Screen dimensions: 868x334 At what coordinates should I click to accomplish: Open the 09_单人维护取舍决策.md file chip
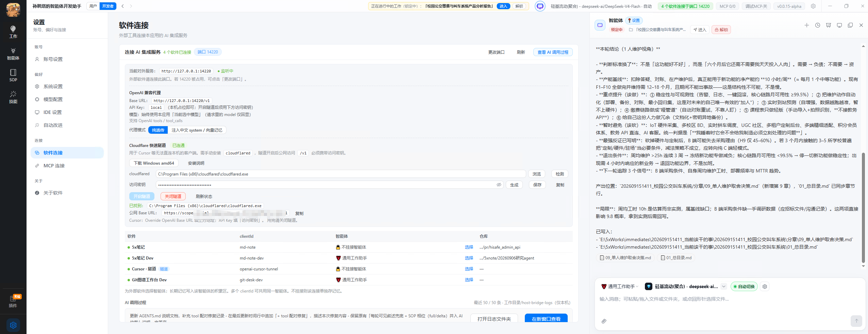point(625,258)
